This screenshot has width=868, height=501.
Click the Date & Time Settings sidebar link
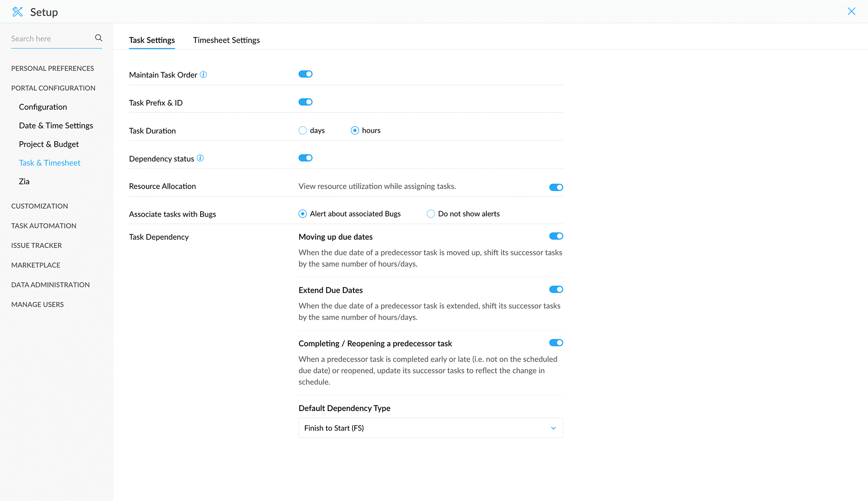56,125
